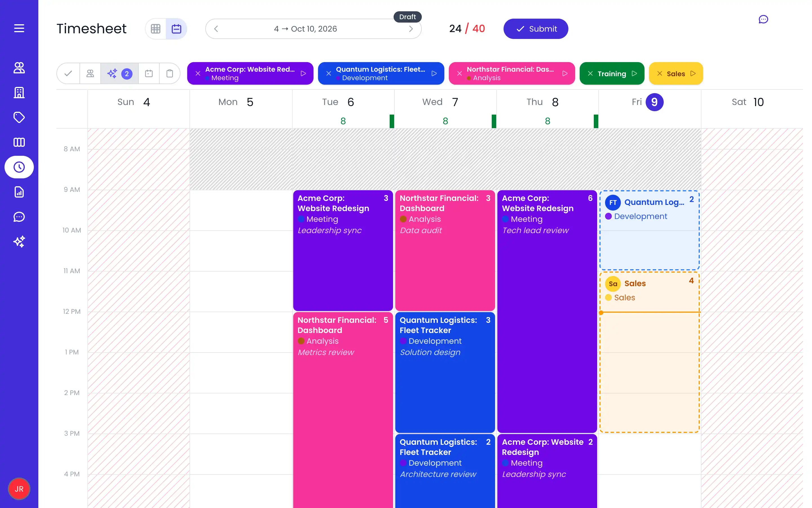Go to the next week
This screenshot has height=508, width=812.
411,29
